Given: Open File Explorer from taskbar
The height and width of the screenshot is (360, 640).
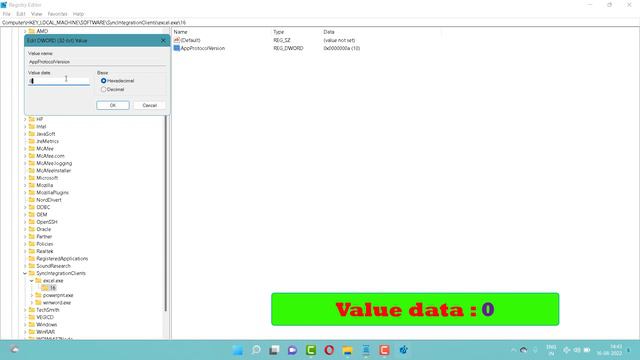Looking at the screenshot, I should 347,350.
